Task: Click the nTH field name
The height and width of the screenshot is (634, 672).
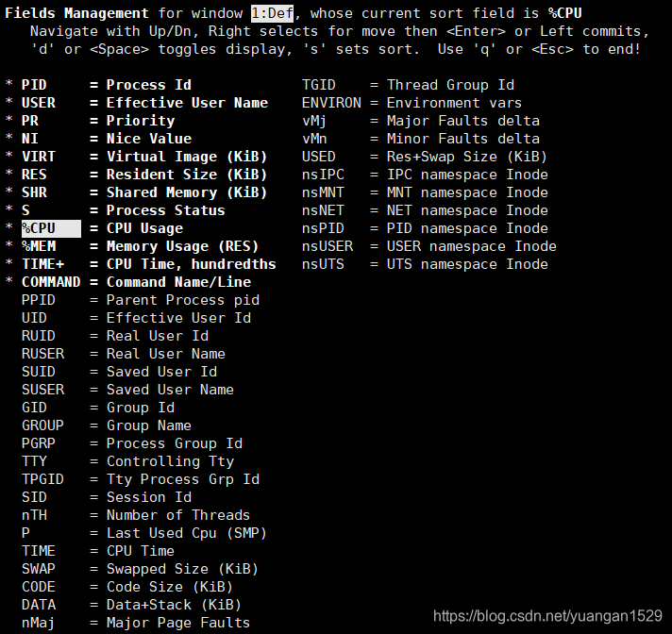Action: point(34,515)
